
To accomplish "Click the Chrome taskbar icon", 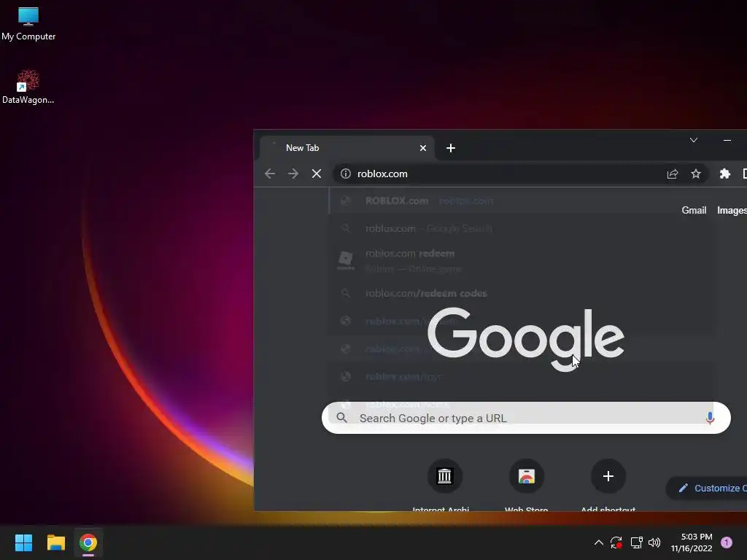I will pyautogui.click(x=88, y=542).
